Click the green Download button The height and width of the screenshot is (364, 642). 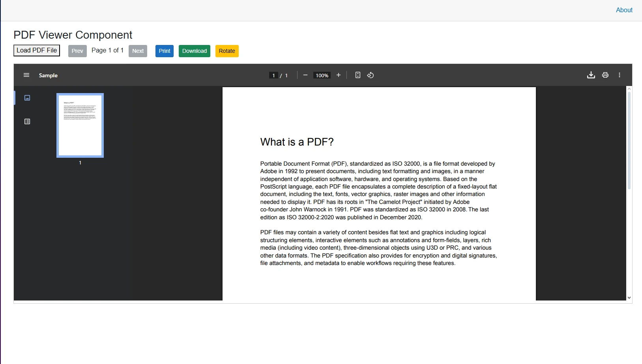(194, 51)
